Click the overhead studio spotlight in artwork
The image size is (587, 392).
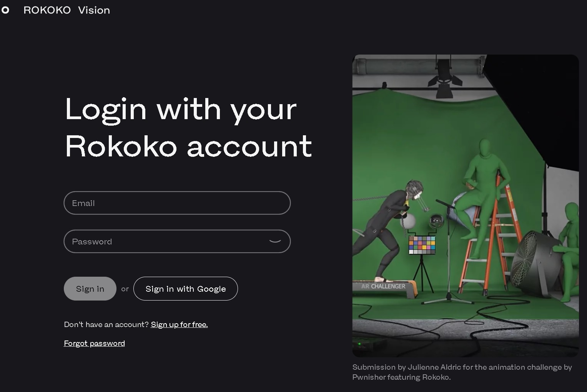tap(444, 77)
